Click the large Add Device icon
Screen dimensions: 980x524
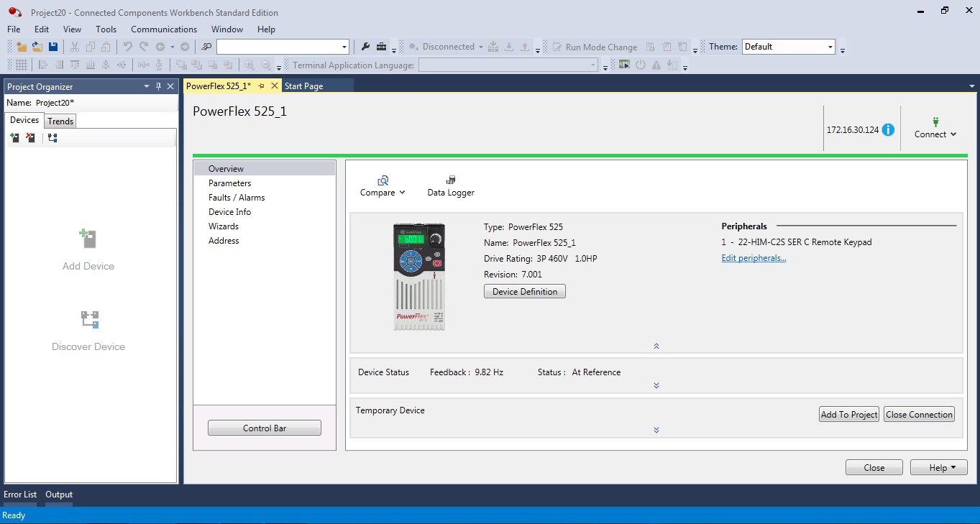[x=88, y=239]
